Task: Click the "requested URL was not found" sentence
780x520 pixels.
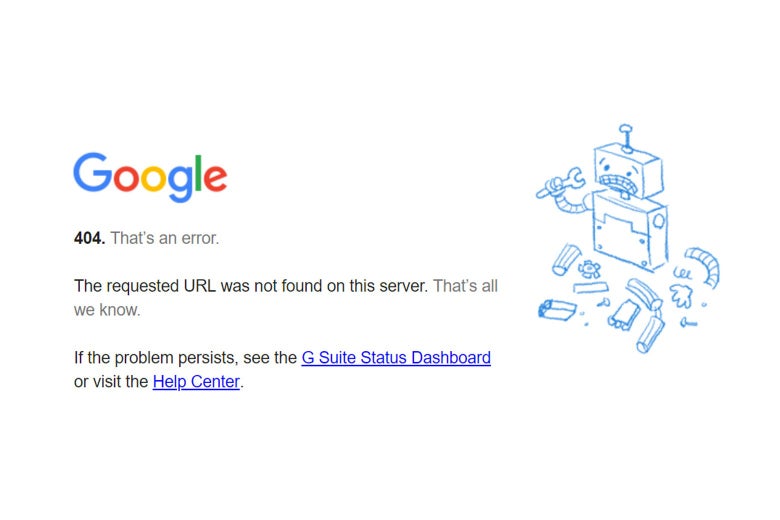Action: point(251,286)
